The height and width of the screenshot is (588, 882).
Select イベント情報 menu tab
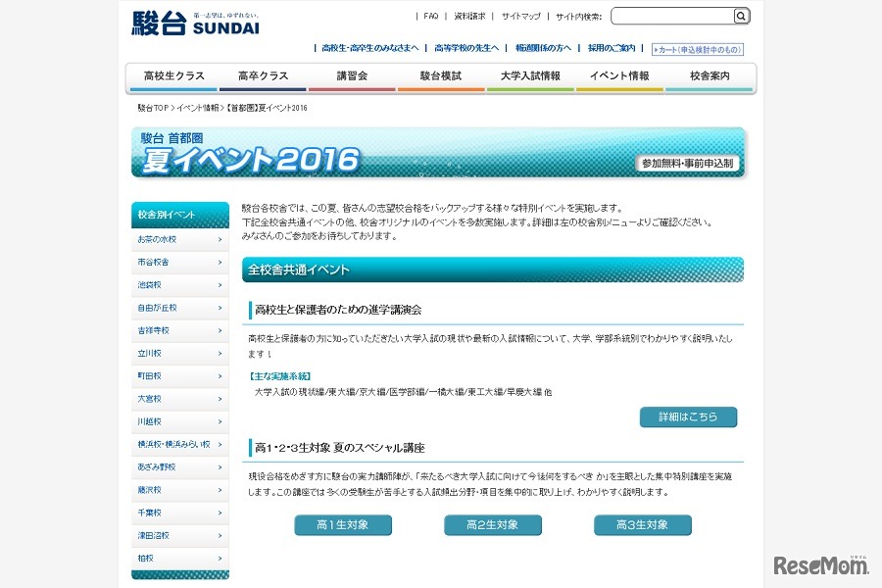[619, 77]
